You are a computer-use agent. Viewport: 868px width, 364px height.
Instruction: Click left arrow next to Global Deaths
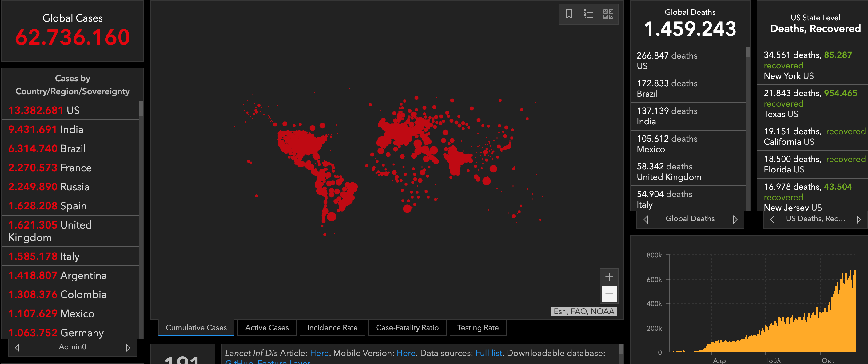click(646, 219)
